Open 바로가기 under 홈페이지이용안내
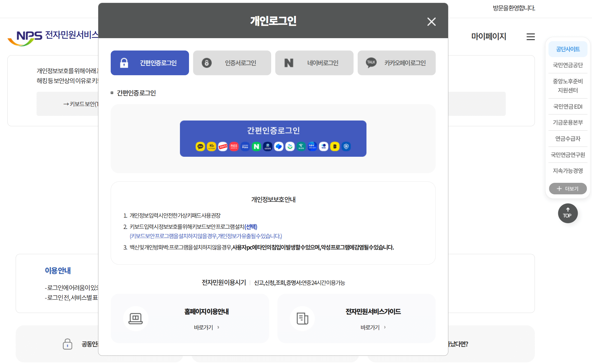This screenshot has width=592, height=364. pyautogui.click(x=207, y=327)
